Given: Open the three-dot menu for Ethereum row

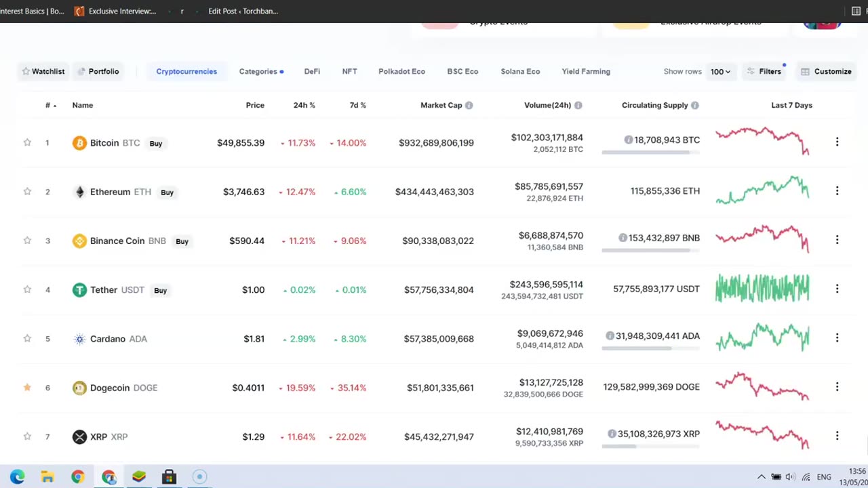Looking at the screenshot, I should point(837,190).
